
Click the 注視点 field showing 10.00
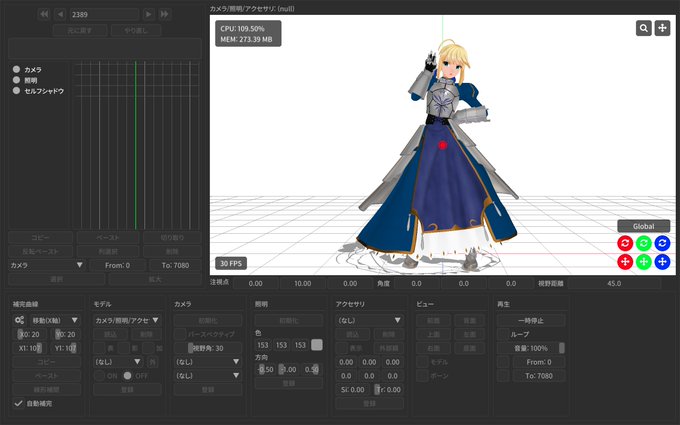[302, 283]
